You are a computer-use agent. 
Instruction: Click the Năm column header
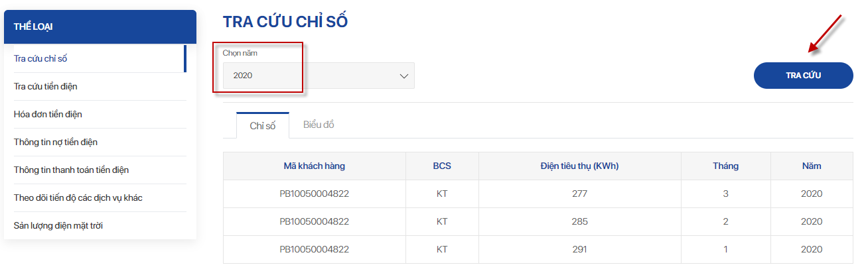[x=811, y=166]
